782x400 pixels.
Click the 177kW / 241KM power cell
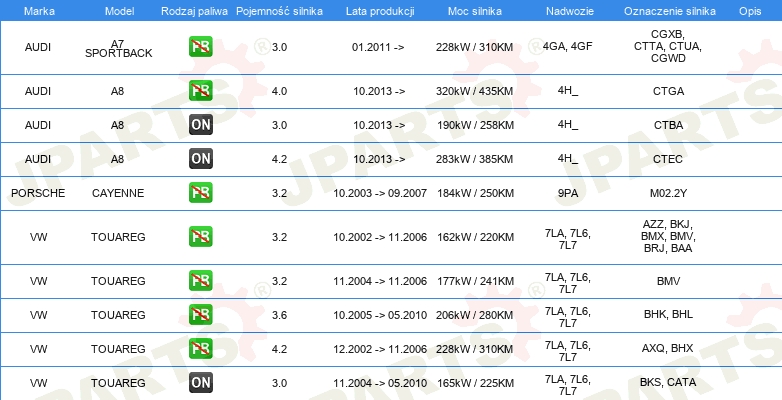(x=475, y=281)
